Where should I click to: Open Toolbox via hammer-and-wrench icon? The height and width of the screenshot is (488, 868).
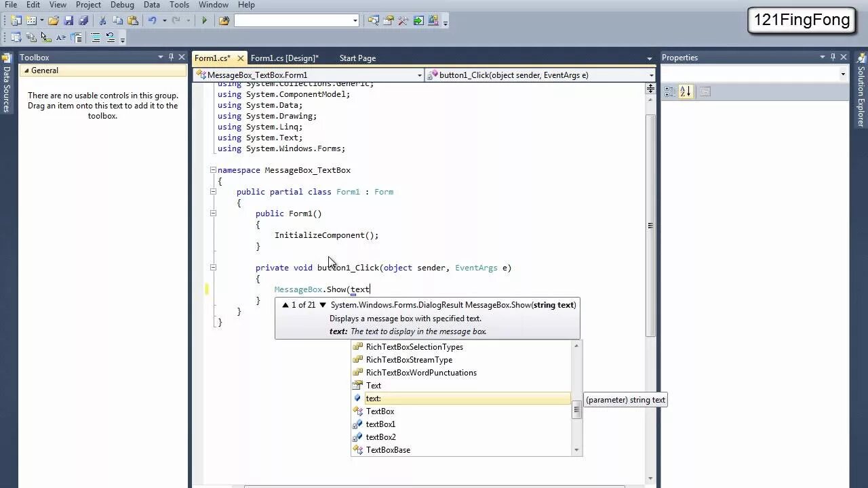(403, 21)
